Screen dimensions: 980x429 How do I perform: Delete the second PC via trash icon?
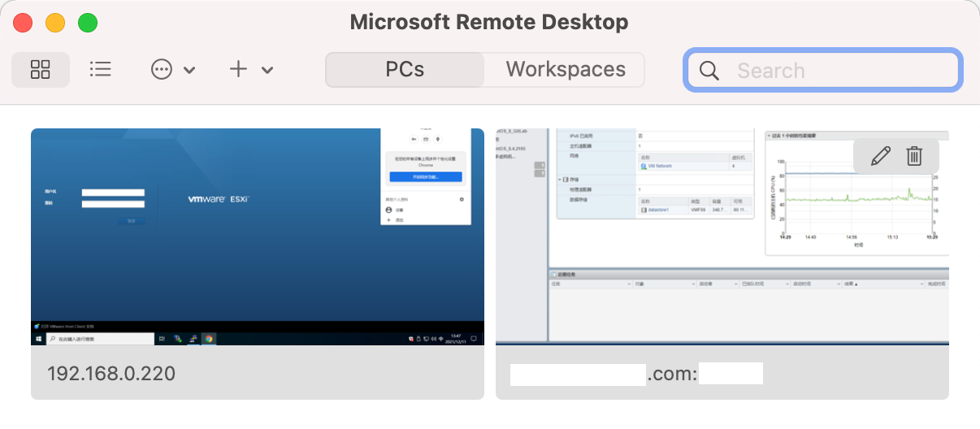pos(914,156)
